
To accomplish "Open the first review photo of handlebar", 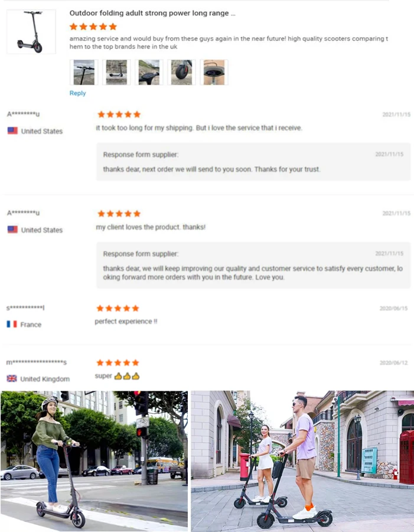I will [84, 72].
